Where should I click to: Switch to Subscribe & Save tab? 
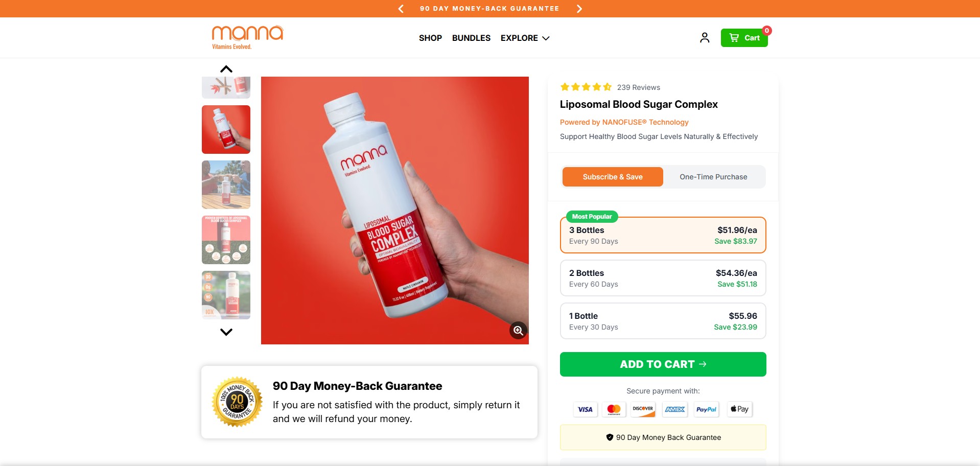(x=613, y=177)
